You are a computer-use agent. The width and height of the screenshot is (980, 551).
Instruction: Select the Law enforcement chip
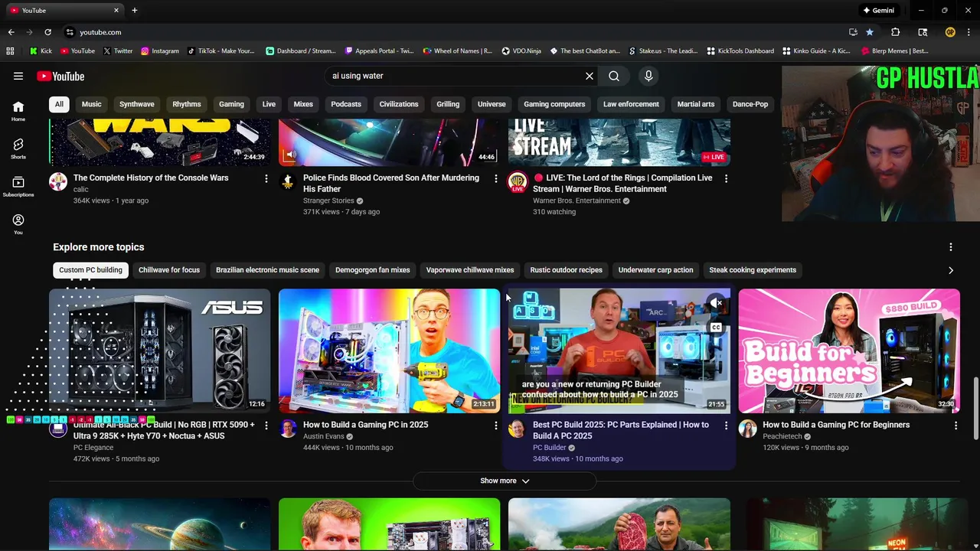click(x=631, y=104)
